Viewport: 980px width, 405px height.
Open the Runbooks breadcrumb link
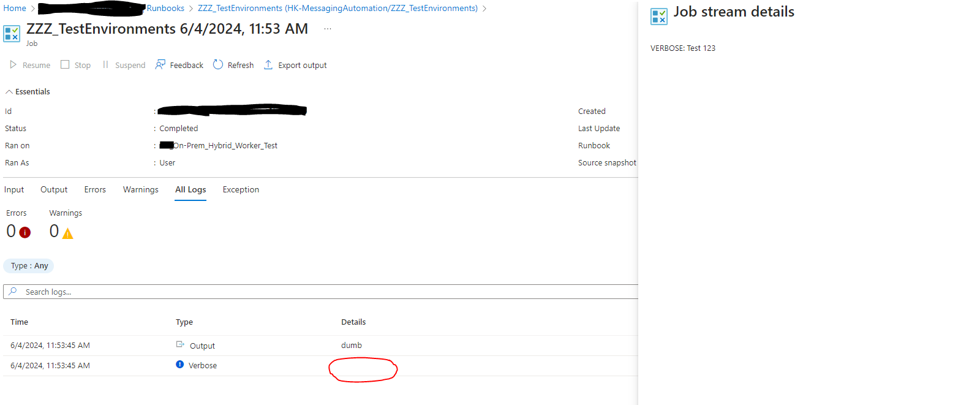(x=165, y=9)
